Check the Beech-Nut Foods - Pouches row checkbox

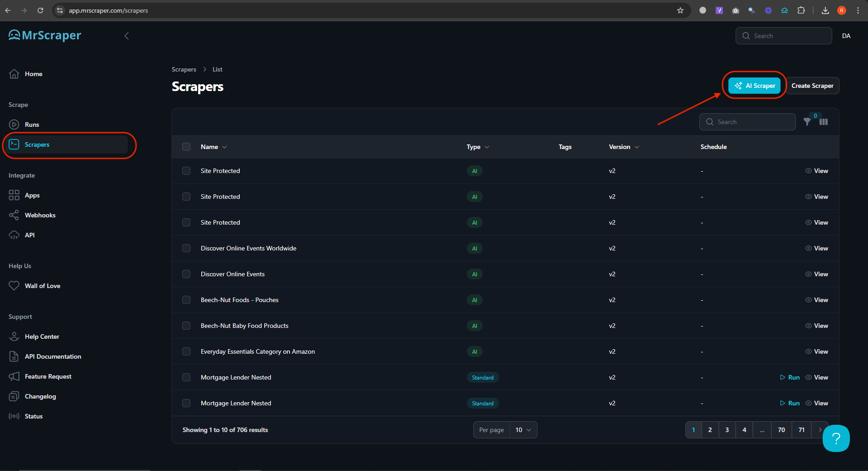point(186,300)
